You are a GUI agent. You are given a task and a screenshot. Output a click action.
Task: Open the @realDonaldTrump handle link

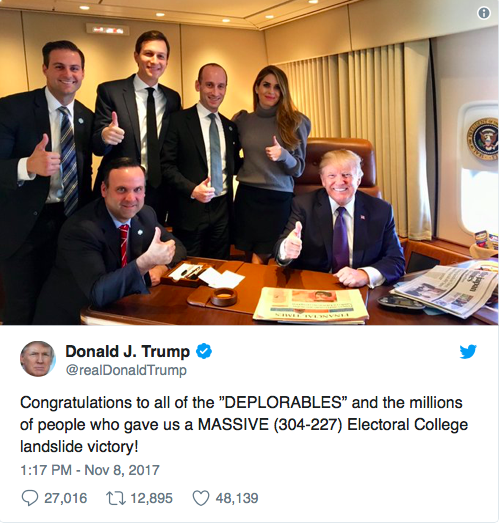[126, 370]
